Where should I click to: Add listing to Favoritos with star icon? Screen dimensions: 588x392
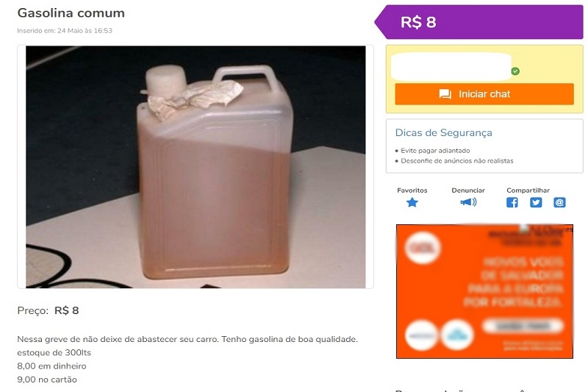pos(412,202)
